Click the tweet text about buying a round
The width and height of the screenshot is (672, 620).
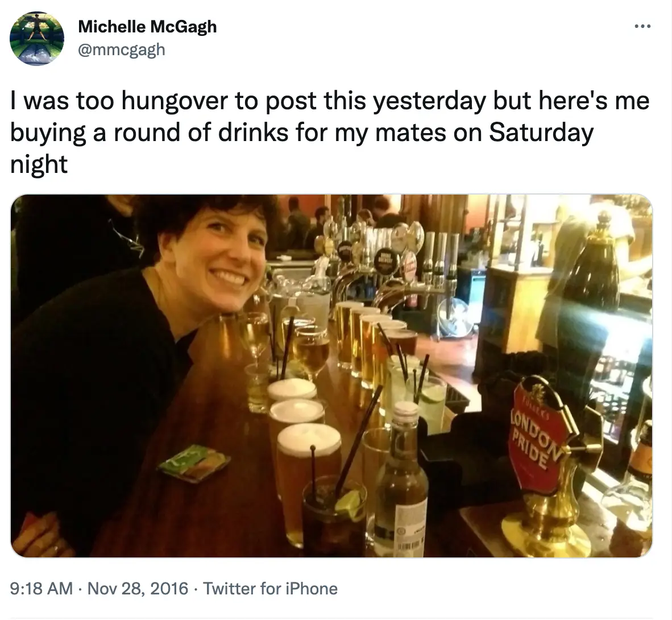330,132
